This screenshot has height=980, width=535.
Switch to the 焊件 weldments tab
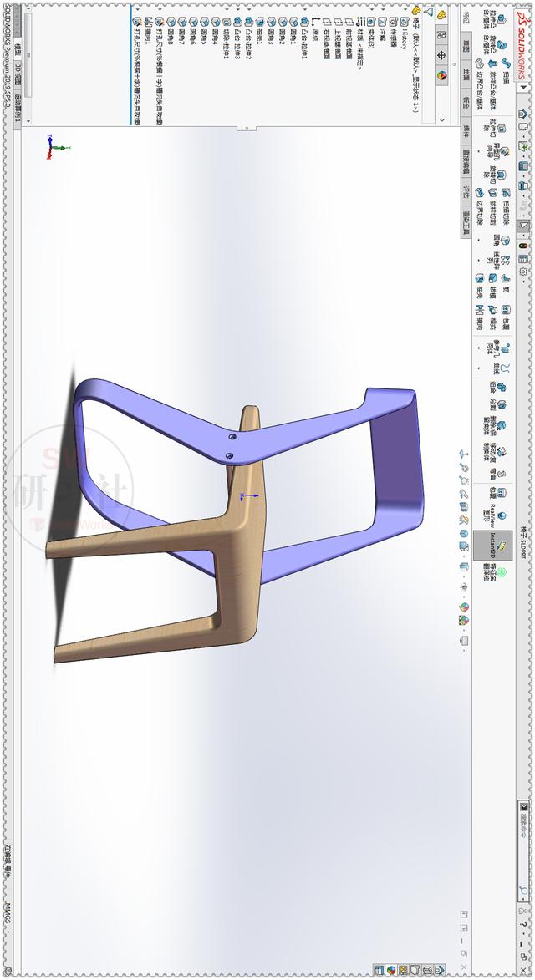pos(467,130)
